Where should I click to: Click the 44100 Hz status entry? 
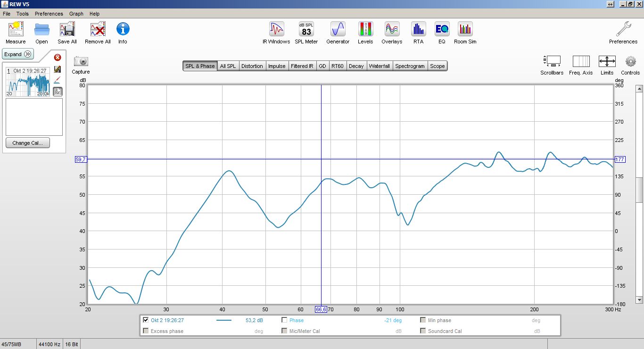(50, 344)
